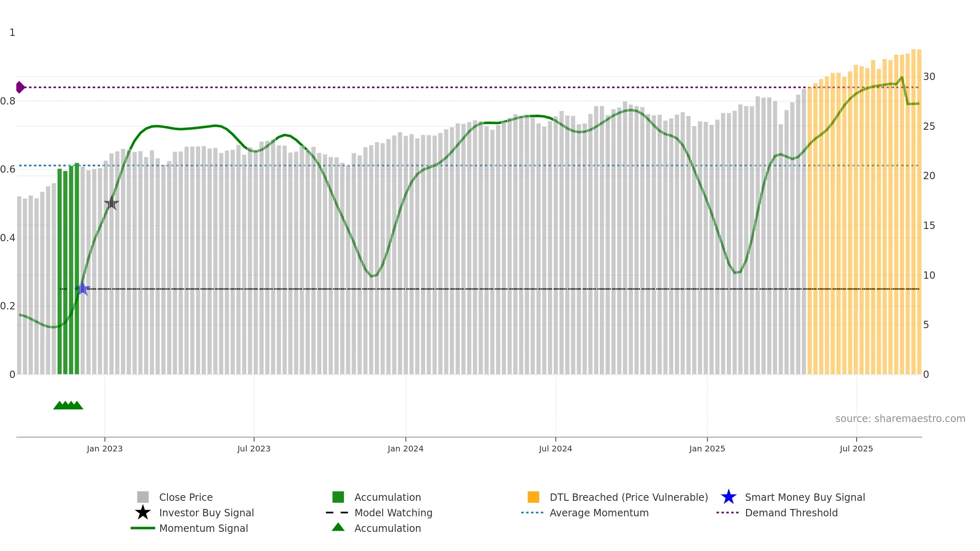Toggle Model Watching legend label
The image size is (980, 551).
pos(393,513)
